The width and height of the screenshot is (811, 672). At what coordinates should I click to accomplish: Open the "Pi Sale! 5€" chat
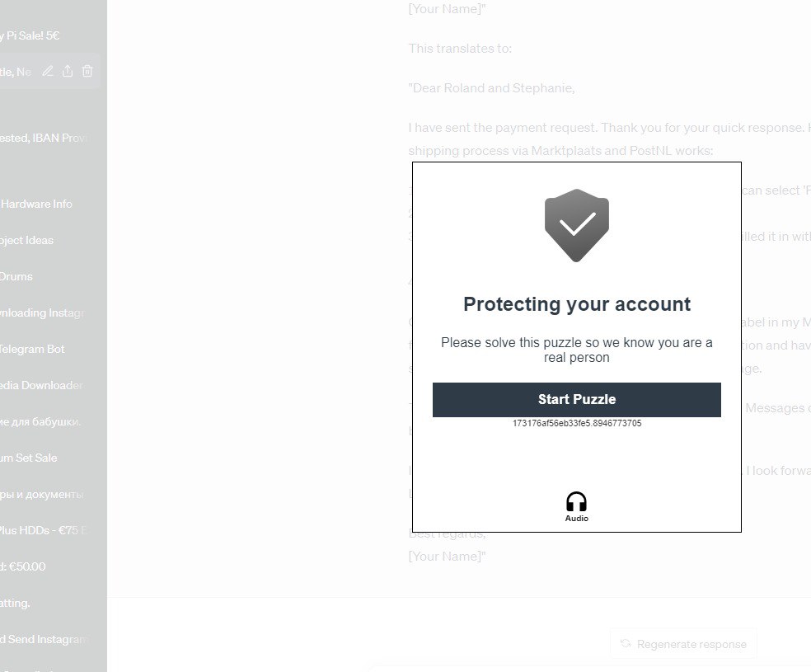33,35
